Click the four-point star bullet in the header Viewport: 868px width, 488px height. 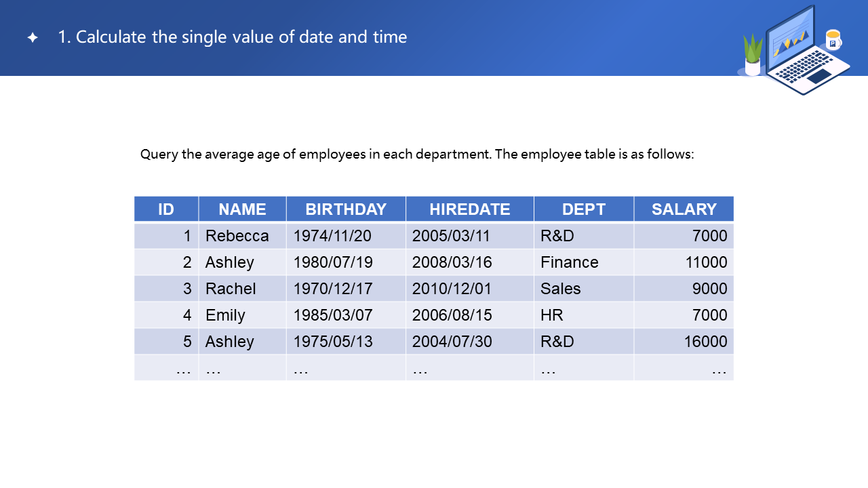[x=33, y=38]
